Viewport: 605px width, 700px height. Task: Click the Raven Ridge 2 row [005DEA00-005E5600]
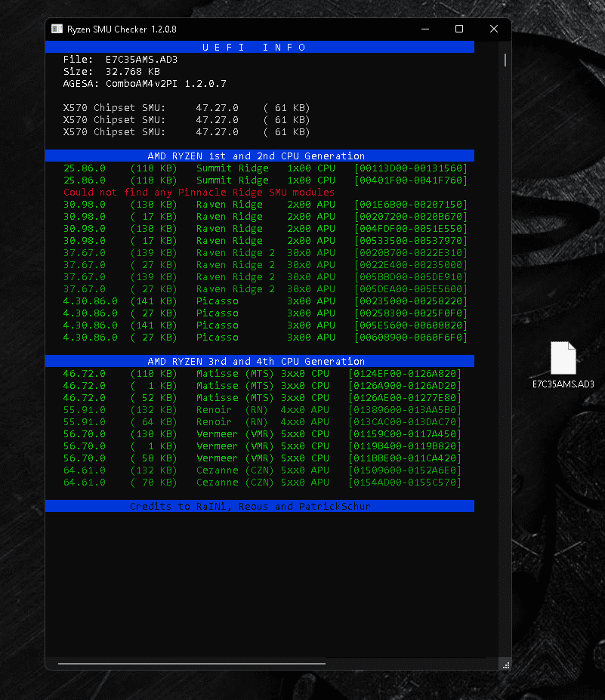point(265,288)
